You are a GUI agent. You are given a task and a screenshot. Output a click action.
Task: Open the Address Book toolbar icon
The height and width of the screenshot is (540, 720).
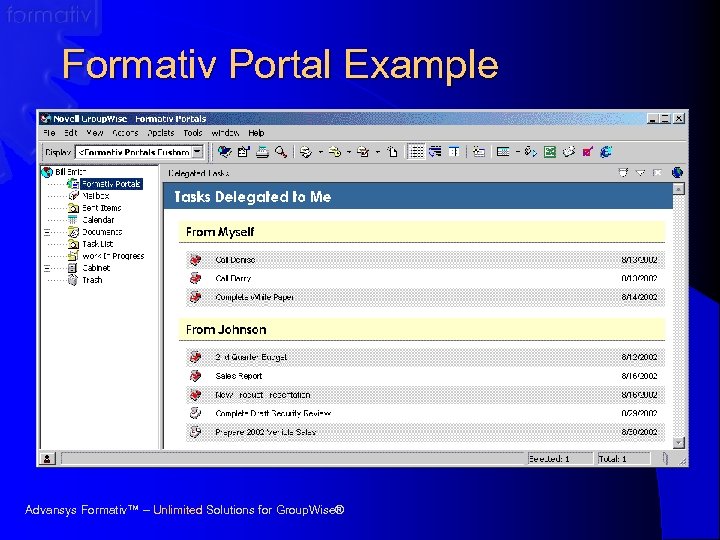(x=225, y=152)
